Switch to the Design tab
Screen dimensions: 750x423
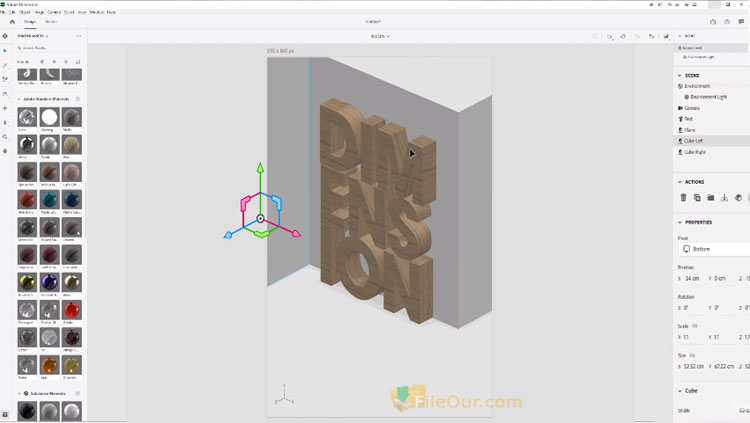tap(30, 22)
